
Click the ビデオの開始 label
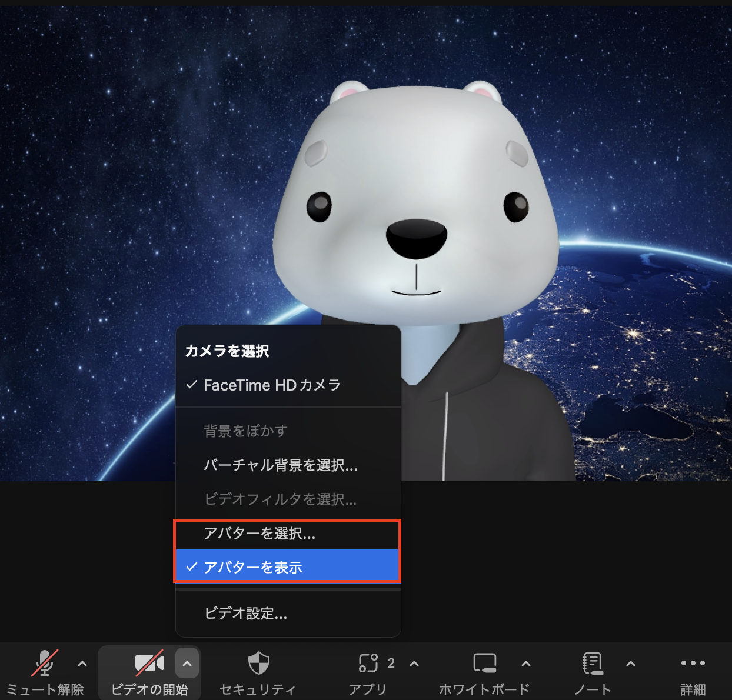(149, 689)
